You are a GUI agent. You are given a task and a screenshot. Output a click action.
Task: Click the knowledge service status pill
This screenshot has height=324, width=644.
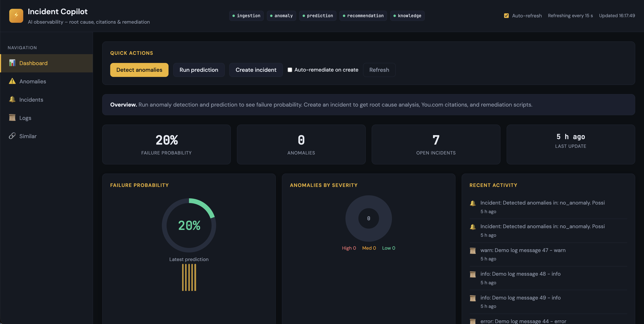click(407, 16)
